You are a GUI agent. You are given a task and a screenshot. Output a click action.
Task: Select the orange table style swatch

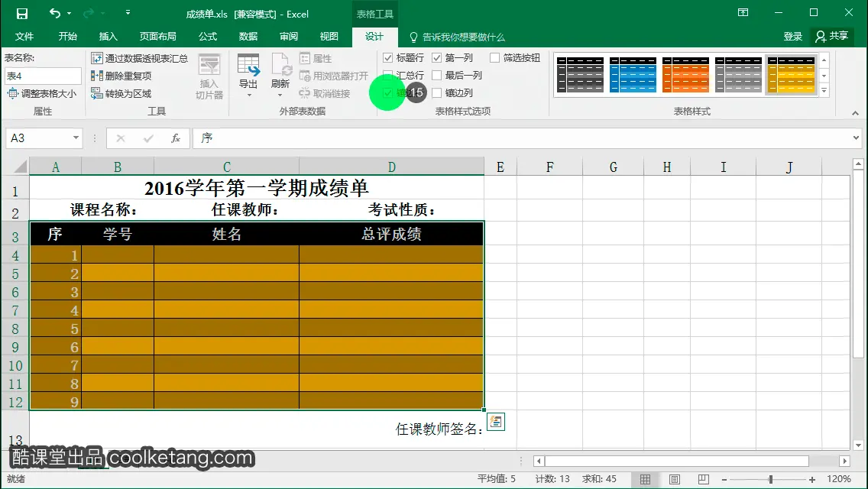click(x=685, y=74)
